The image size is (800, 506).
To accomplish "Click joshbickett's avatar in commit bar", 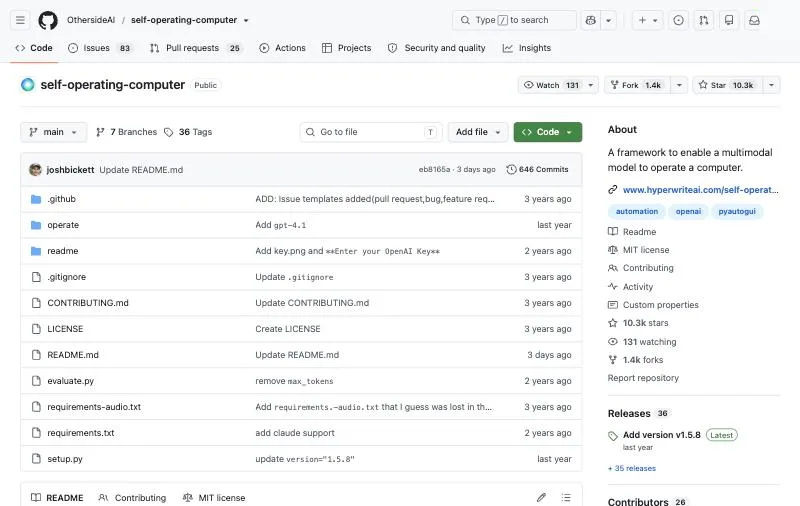I will click(35, 169).
